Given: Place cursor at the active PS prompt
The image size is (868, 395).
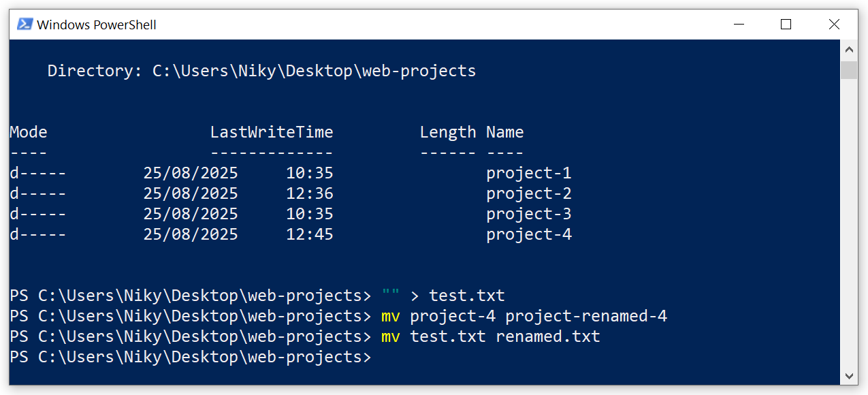Looking at the screenshot, I should click(381, 356).
